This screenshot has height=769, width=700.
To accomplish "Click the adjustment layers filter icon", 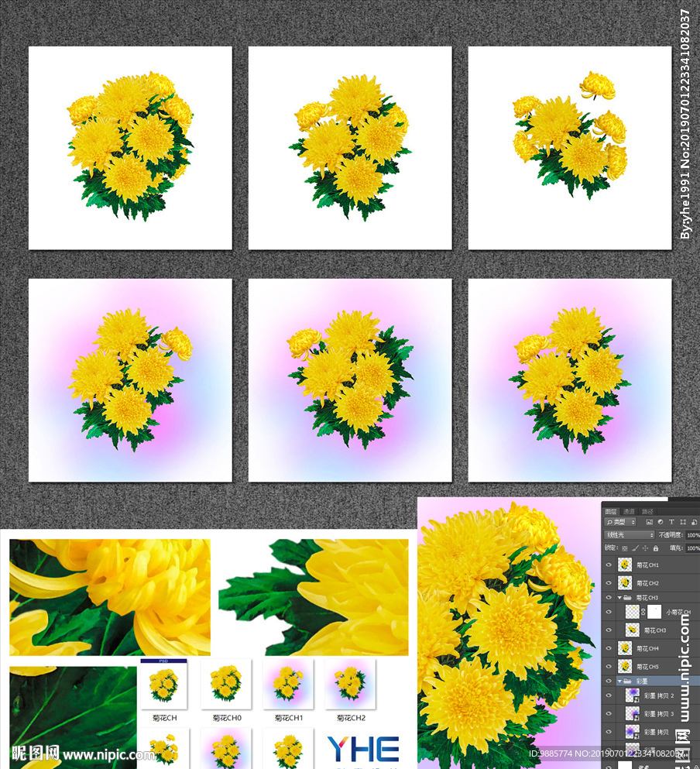I will 661,522.
